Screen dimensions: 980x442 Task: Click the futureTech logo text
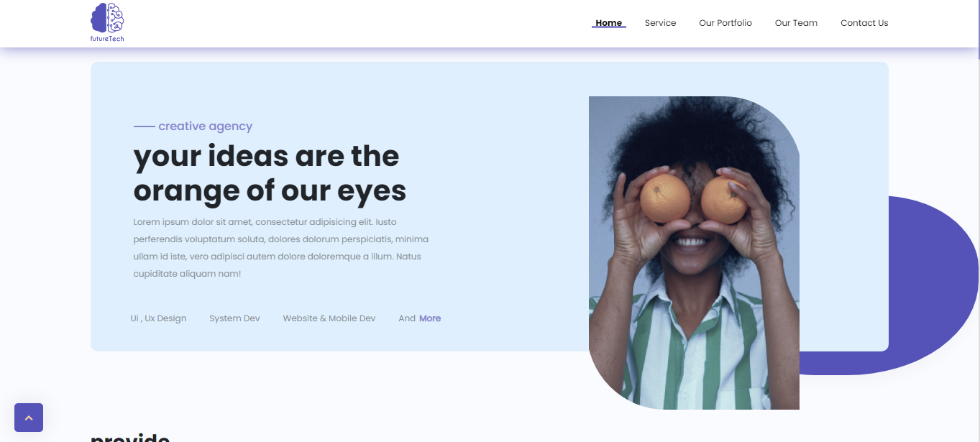(107, 39)
